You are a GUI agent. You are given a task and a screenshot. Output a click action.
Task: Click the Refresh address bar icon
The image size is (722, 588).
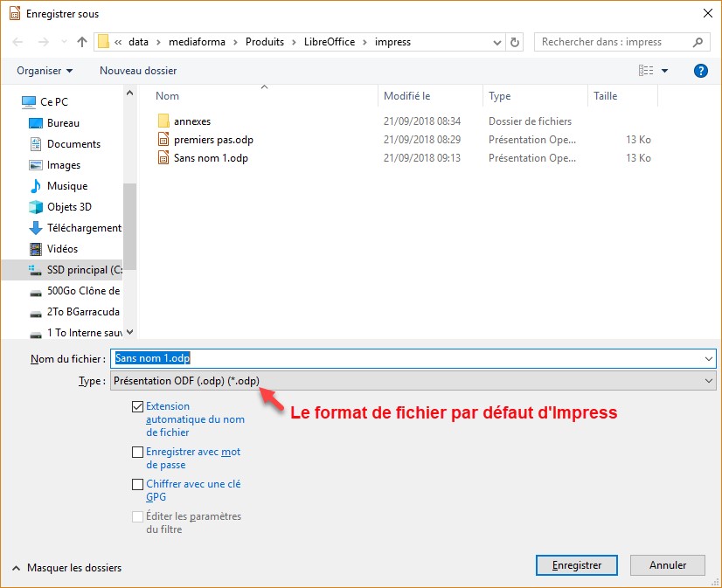(x=515, y=42)
